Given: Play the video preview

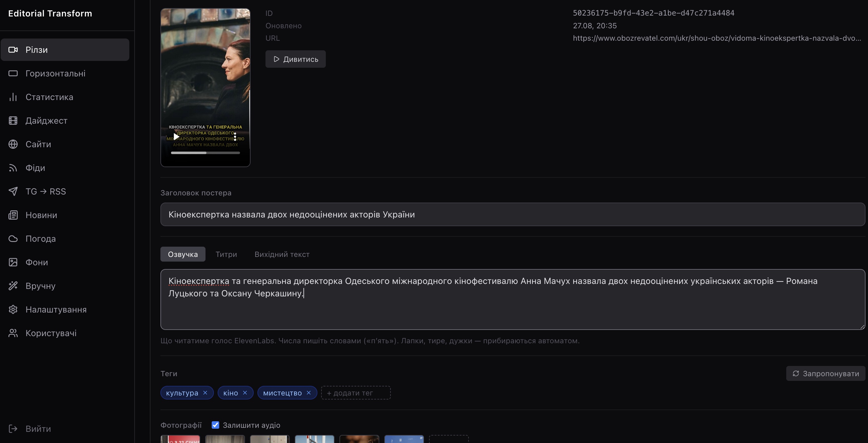Looking at the screenshot, I should click(x=176, y=137).
